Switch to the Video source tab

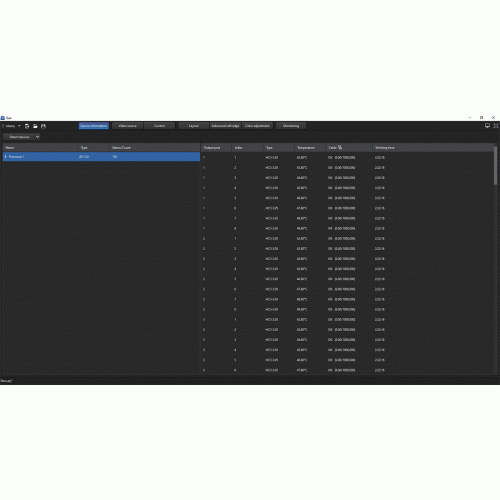click(x=127, y=126)
